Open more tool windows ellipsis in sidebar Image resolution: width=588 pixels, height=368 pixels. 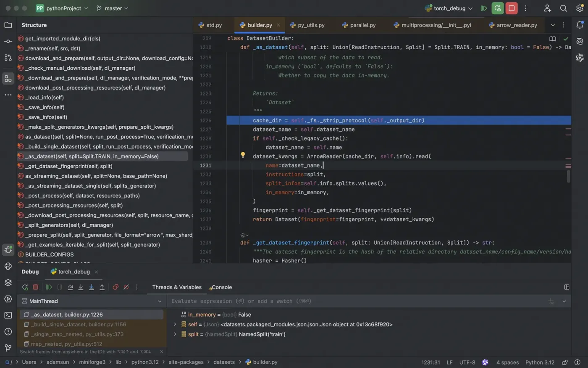click(x=8, y=95)
